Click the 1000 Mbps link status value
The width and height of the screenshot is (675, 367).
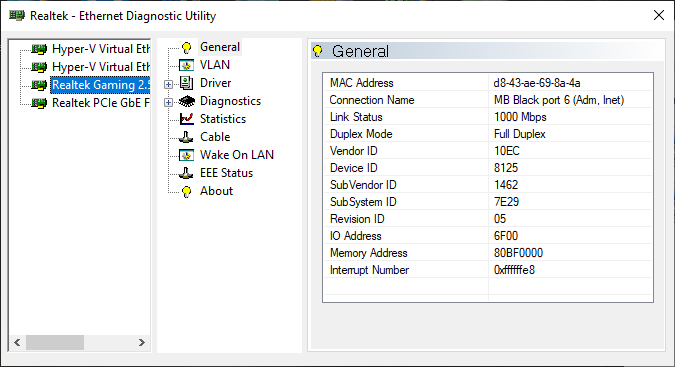click(x=520, y=117)
